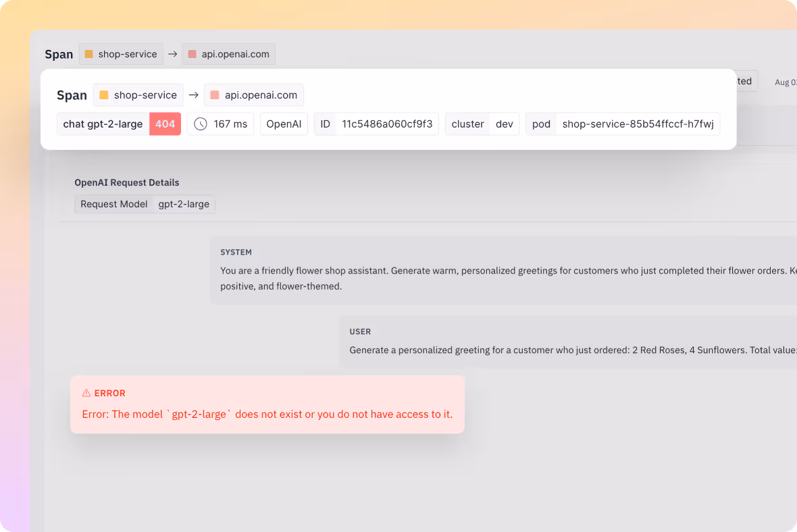Click the arrow icon in the dimmed background header
Viewport: 797px width, 532px height.
pyautogui.click(x=173, y=54)
